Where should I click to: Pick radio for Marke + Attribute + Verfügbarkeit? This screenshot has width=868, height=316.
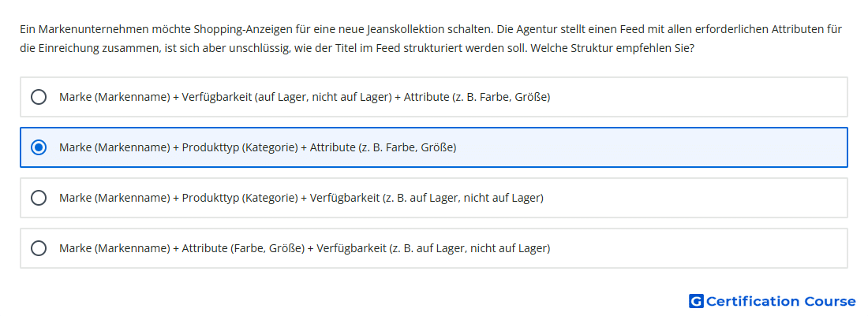(x=38, y=248)
